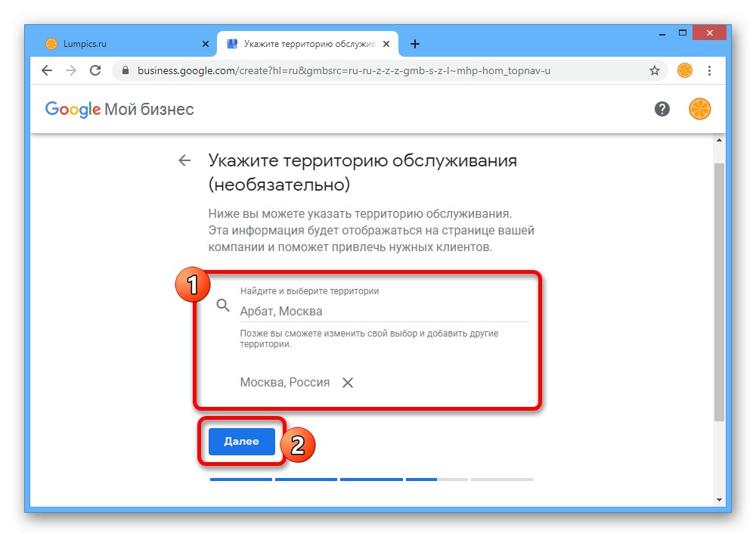756x537 pixels.
Task: Reload the current page
Action: 95,70
